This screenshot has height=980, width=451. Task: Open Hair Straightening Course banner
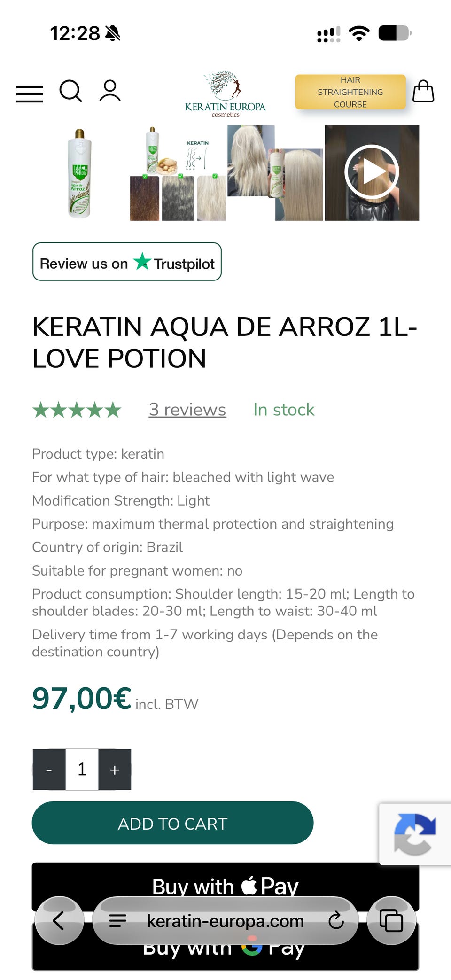point(350,92)
